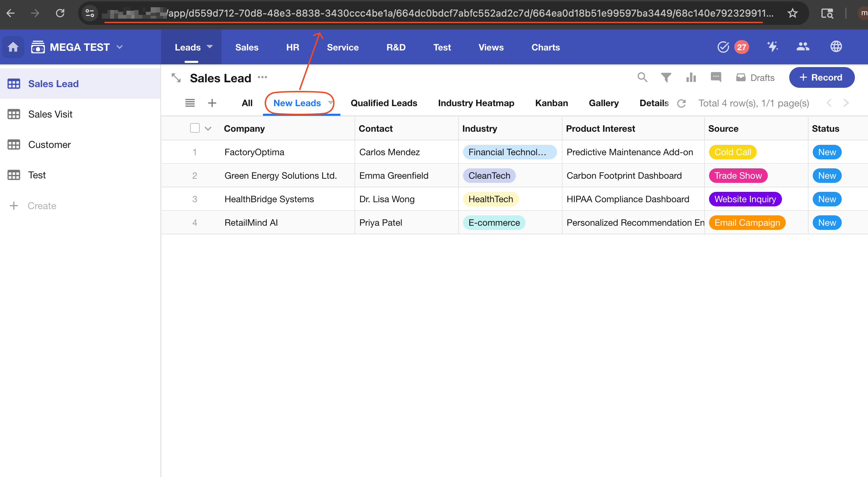868x477 pixels.
Task: Open the comments speech bubble icon
Action: point(716,77)
